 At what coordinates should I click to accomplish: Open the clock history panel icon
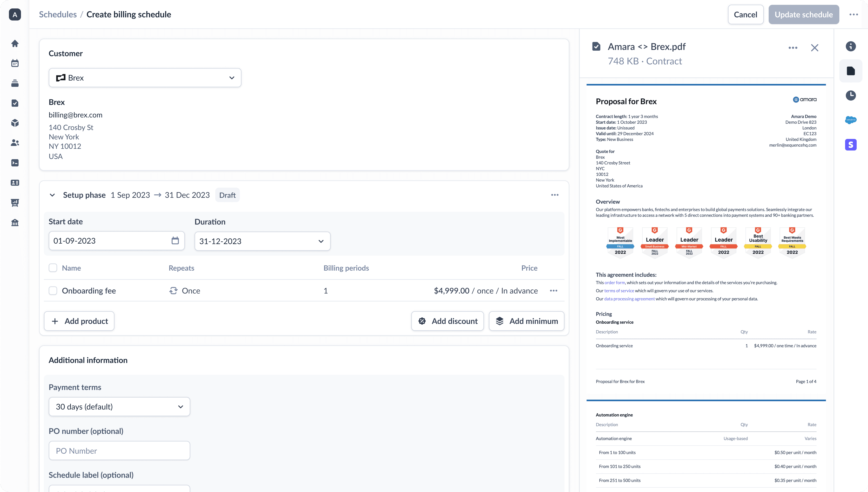[850, 95]
